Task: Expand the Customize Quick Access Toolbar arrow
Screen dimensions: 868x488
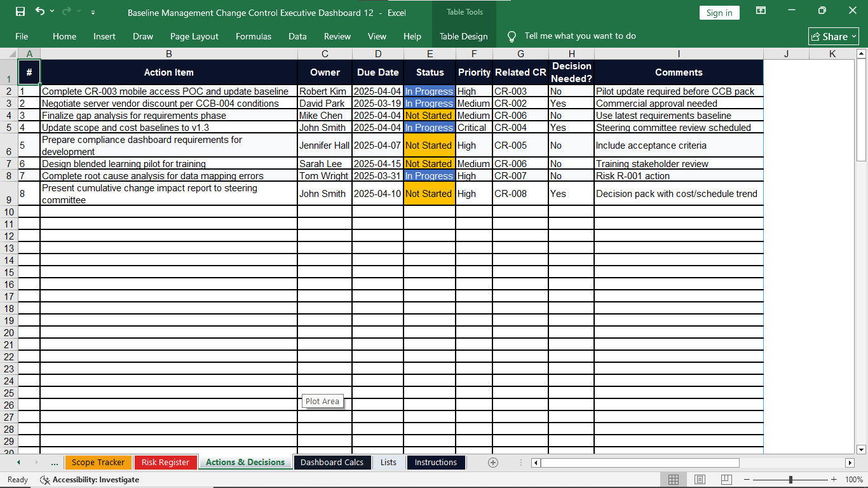Action: click(x=93, y=12)
